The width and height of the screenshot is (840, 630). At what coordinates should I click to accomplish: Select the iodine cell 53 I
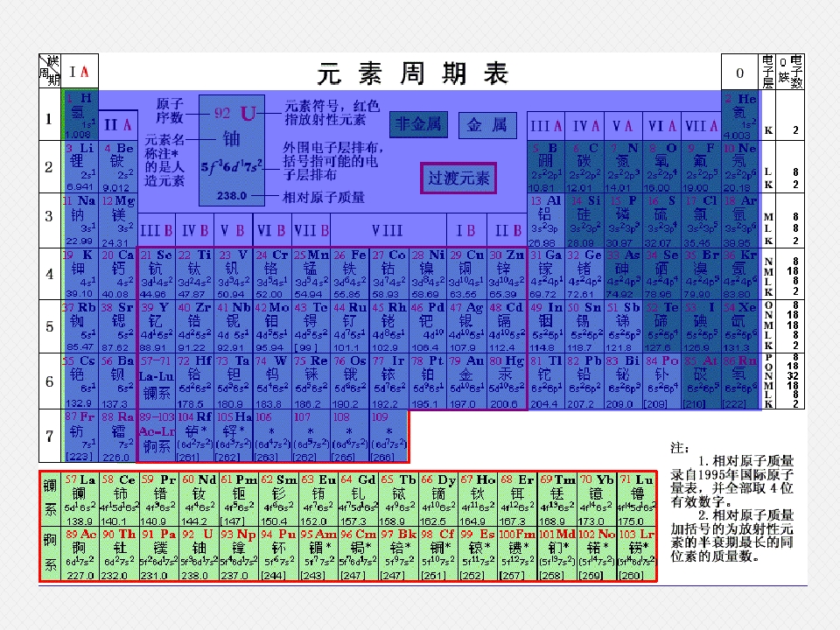click(701, 325)
